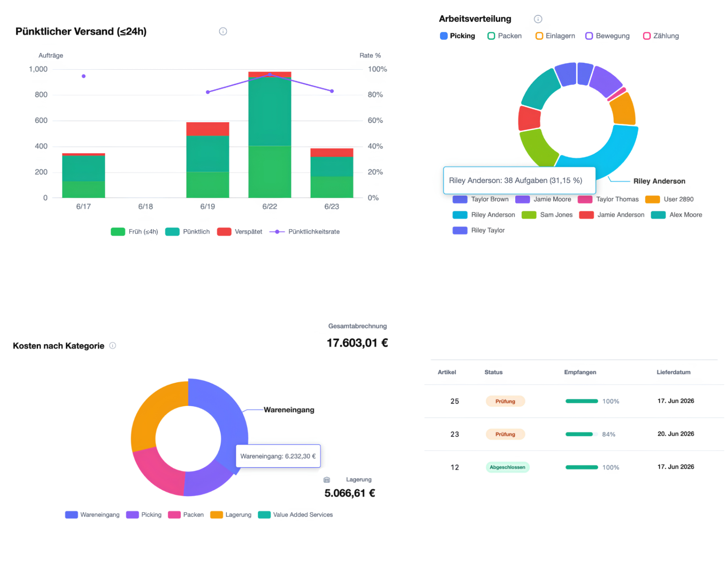
Task: Open info icon next to Arbeitsverteilung
Action: (538, 19)
